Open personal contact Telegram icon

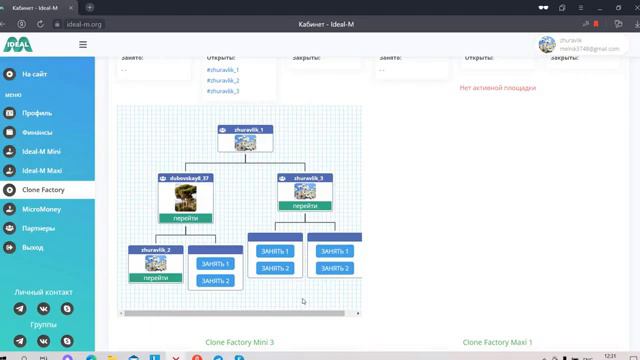(x=20, y=309)
